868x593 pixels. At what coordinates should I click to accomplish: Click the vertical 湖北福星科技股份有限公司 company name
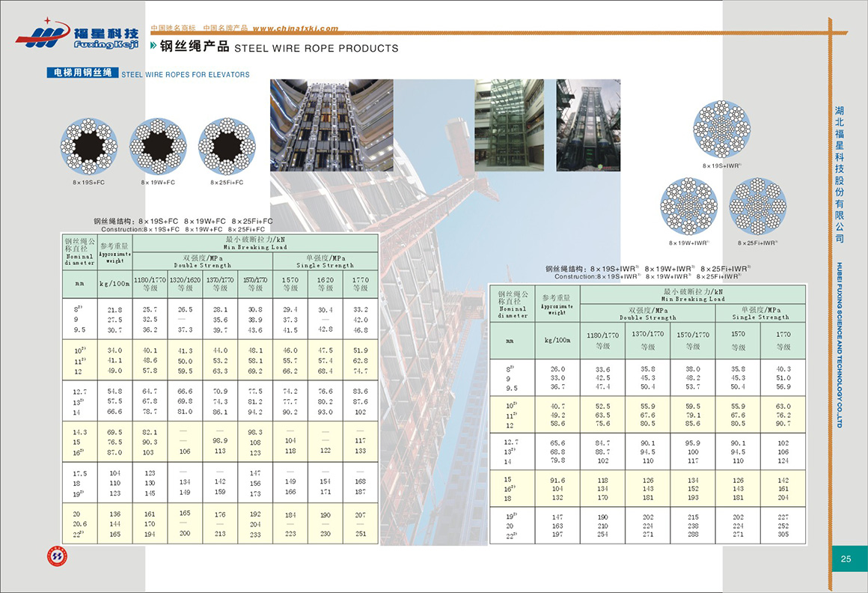click(x=840, y=174)
